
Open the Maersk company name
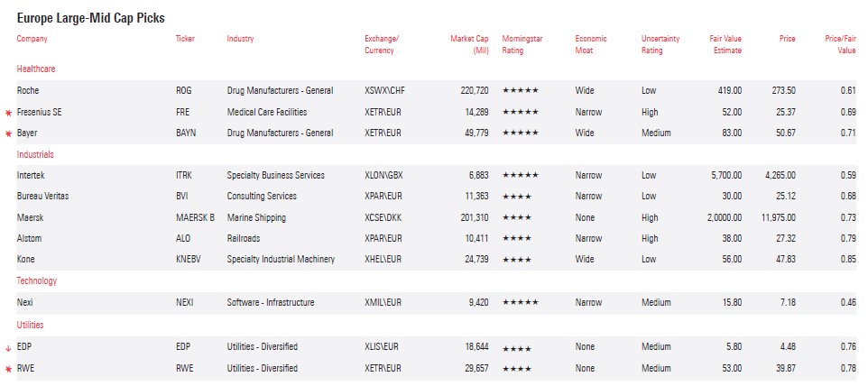click(30, 217)
